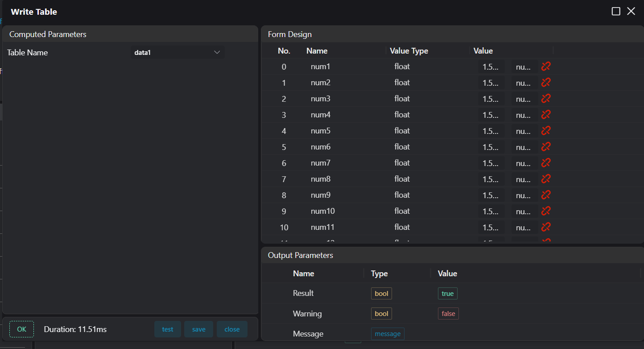Click the red link icon for num11
The image size is (644, 349).
click(546, 227)
